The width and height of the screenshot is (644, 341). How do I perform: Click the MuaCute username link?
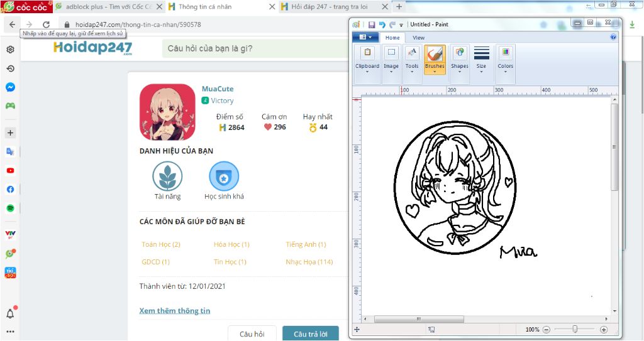[x=218, y=89]
